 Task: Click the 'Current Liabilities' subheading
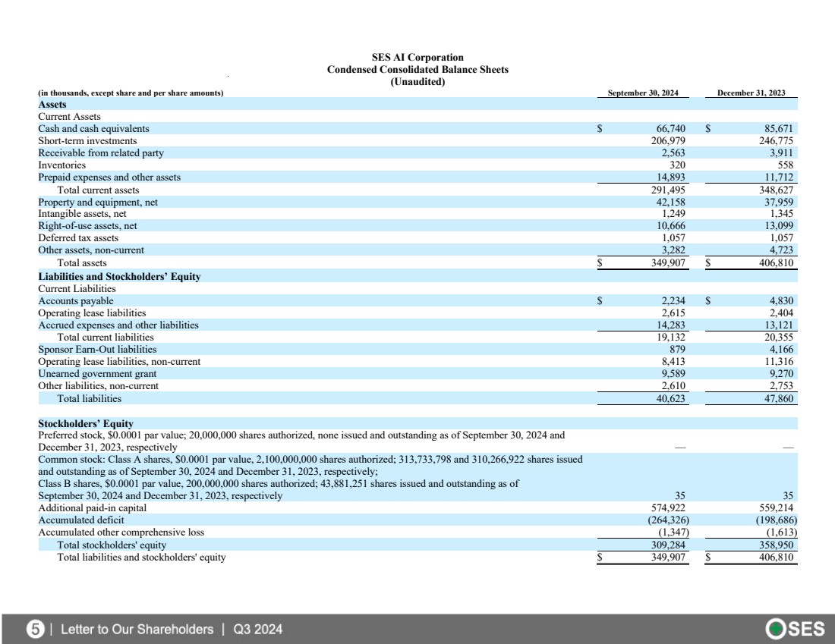[77, 289]
